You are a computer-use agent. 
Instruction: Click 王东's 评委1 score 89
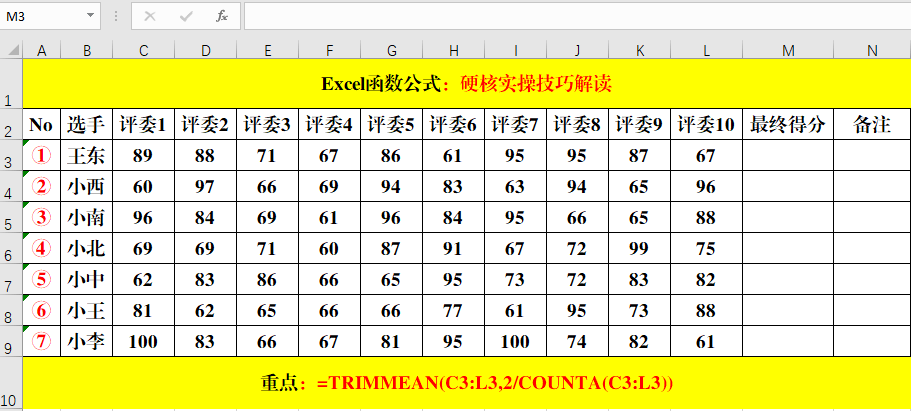coord(144,155)
